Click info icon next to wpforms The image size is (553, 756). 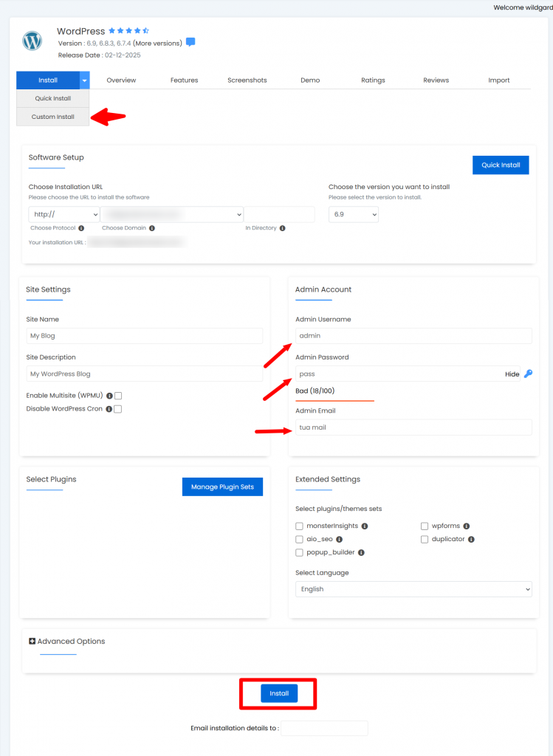click(467, 526)
